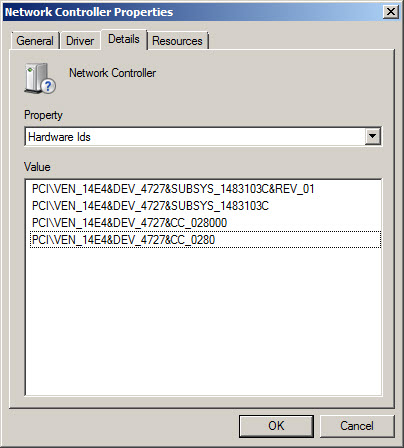Click the empty area of the Value list
The image size is (404, 448).
point(203,320)
